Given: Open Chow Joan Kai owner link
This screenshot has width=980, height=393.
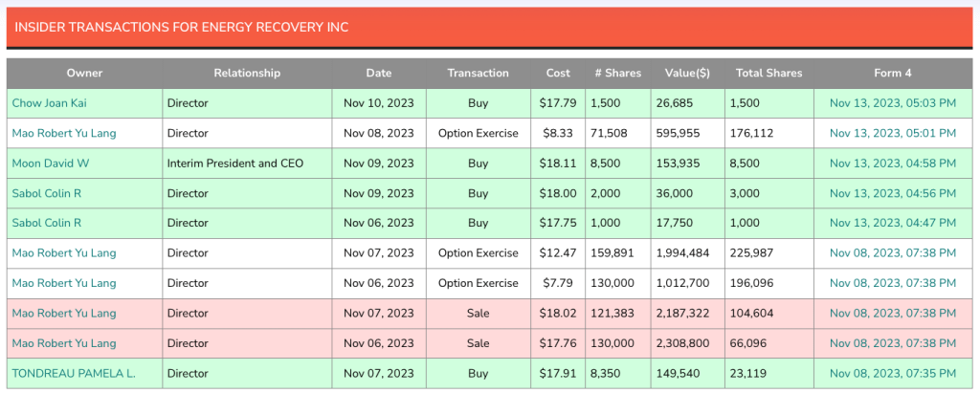Looking at the screenshot, I should (49, 103).
